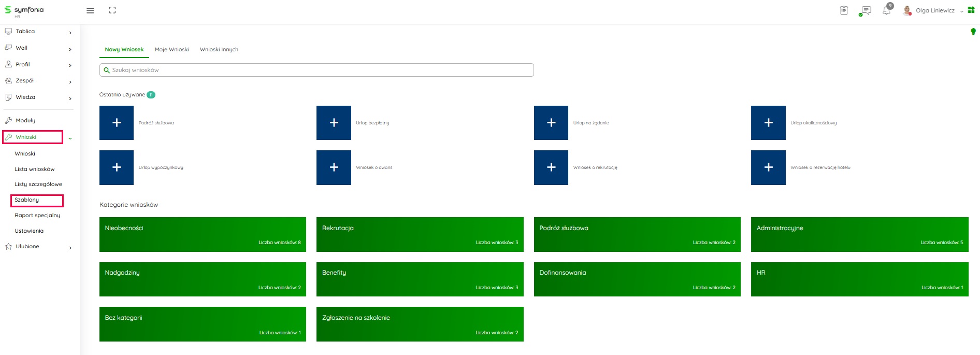Viewport: 980px width, 355px height.
Task: Click plus icon for Wniosek o awans
Action: click(334, 167)
